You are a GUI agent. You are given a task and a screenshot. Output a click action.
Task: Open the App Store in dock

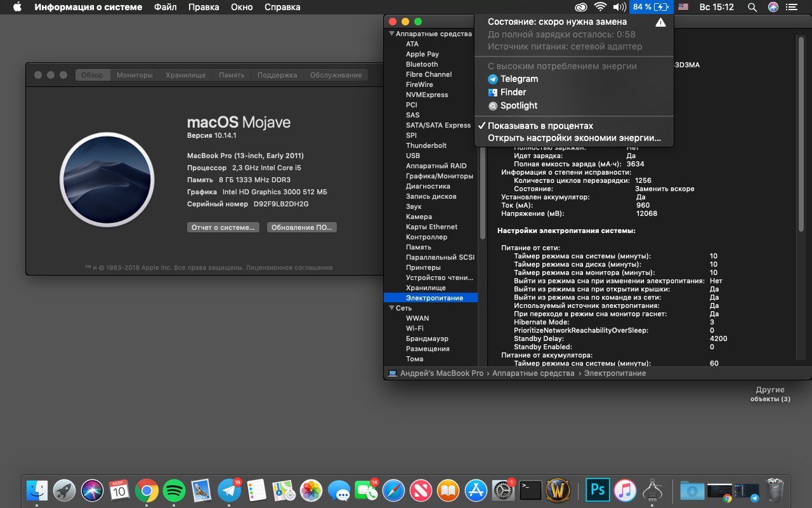click(x=476, y=490)
